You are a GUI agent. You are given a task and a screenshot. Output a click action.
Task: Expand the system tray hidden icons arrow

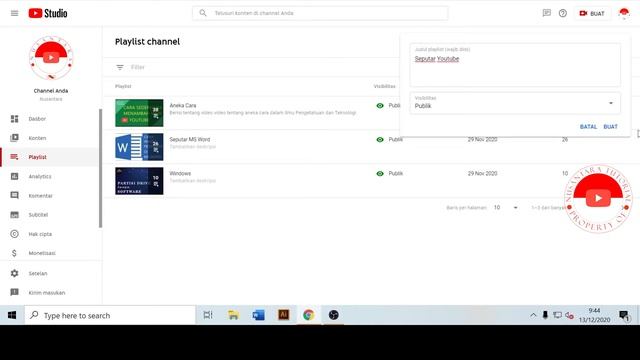coord(533,315)
